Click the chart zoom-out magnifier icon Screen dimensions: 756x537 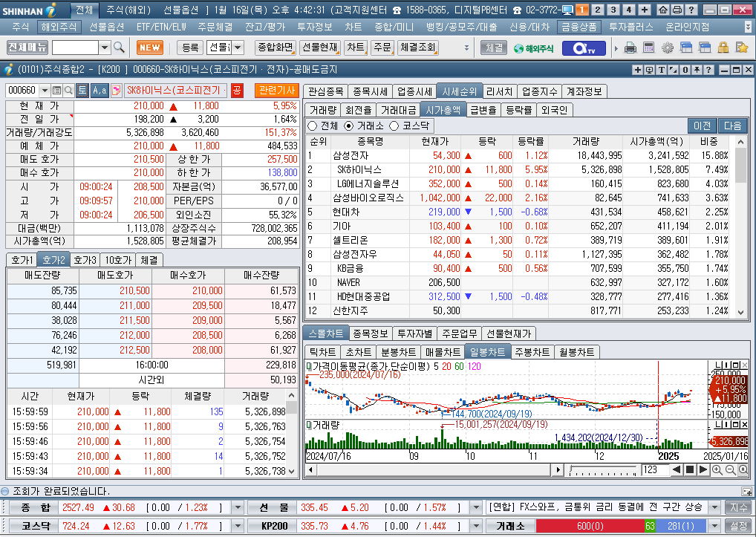tap(730, 469)
